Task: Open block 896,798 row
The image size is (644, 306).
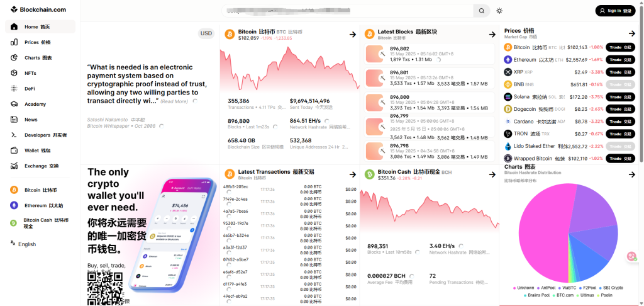Action: tap(430, 151)
